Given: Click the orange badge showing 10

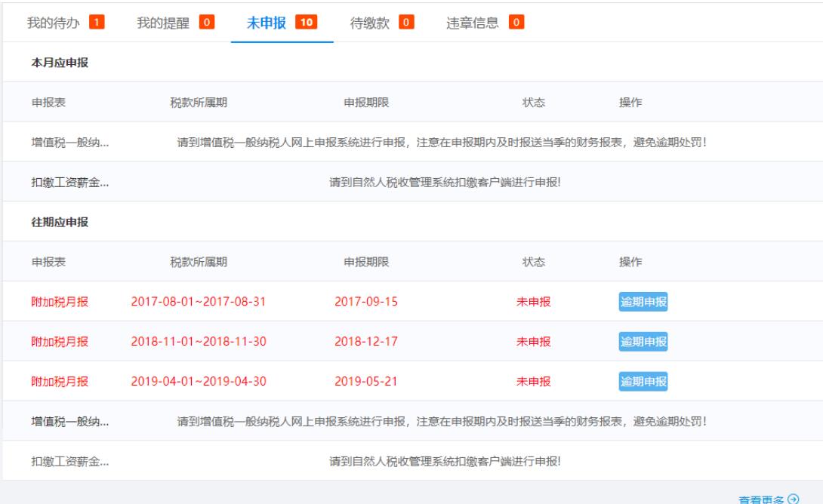Looking at the screenshot, I should pyautogui.click(x=306, y=22).
